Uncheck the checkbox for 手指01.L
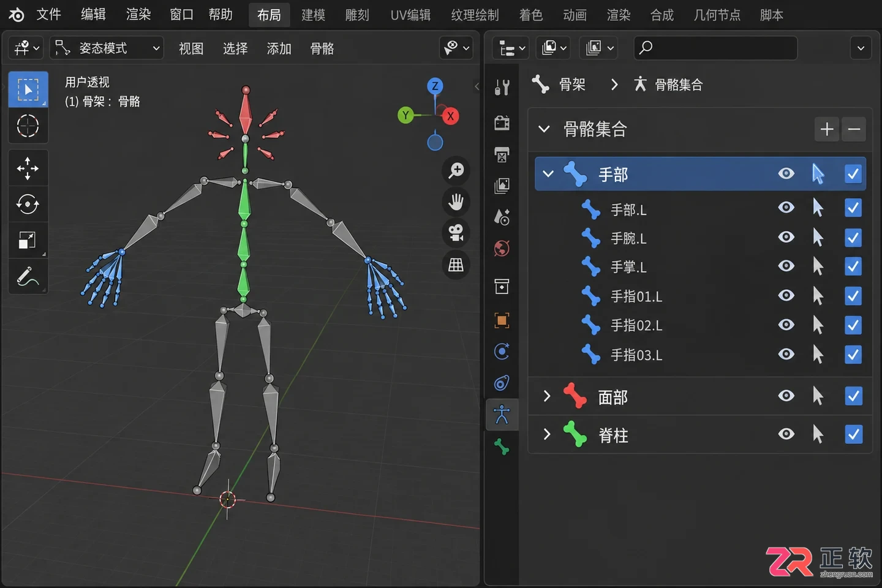 coord(853,296)
